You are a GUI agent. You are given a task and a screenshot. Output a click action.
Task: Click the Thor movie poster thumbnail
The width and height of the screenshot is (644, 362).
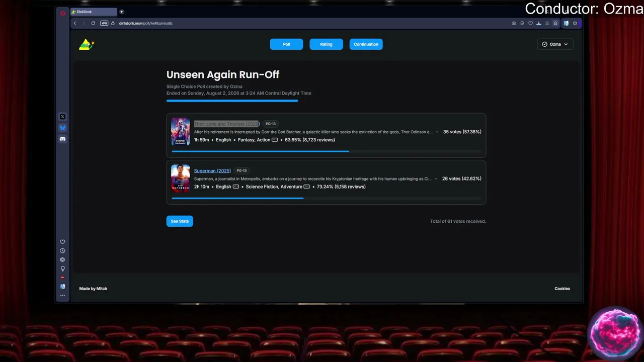[181, 132]
